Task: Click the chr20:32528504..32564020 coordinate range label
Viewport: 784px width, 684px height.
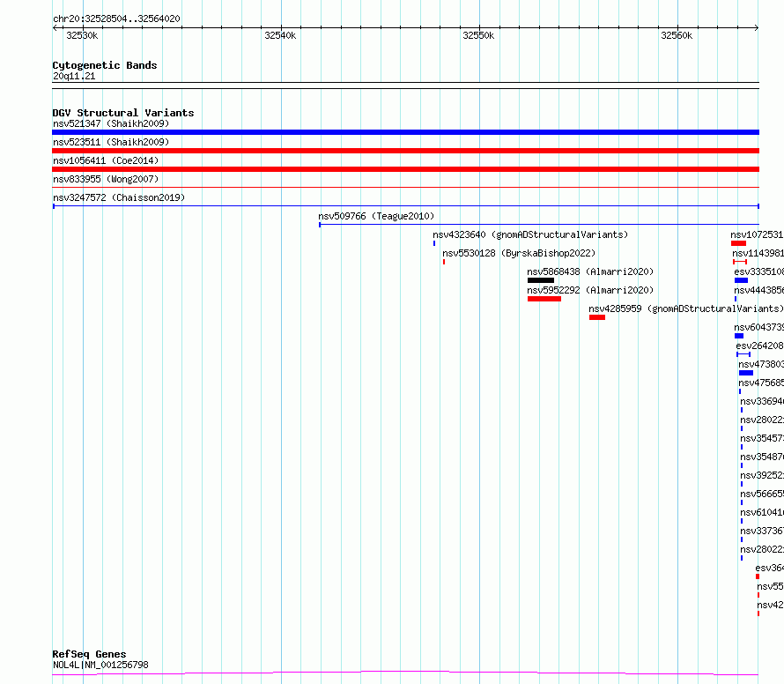Action: tap(116, 19)
